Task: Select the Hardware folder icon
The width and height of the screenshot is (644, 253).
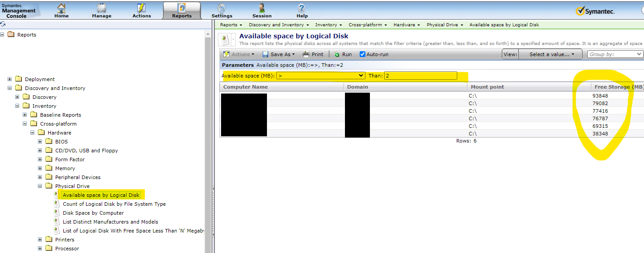Action: [41, 132]
